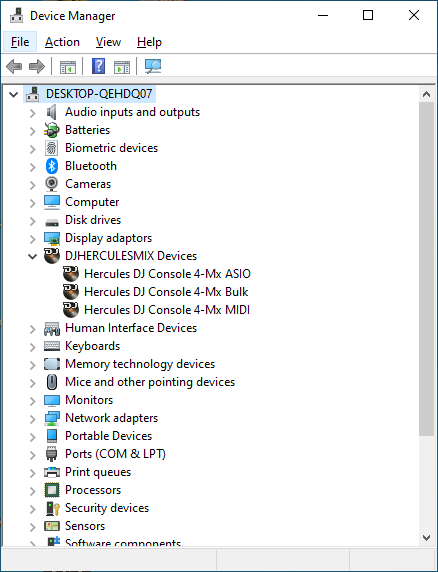Select the Print queues label
Screen dimensions: 438x572
pos(98,472)
